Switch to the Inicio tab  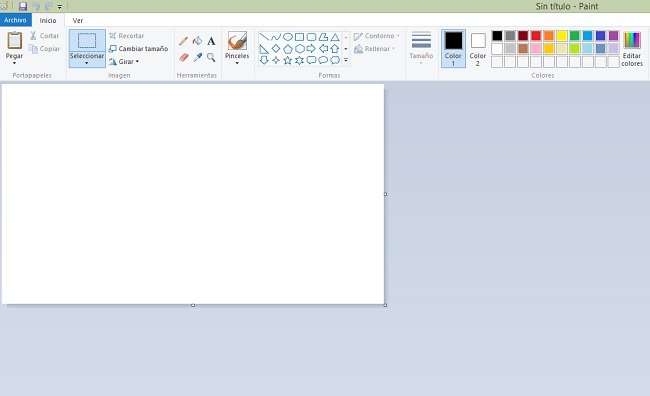pyautogui.click(x=48, y=20)
